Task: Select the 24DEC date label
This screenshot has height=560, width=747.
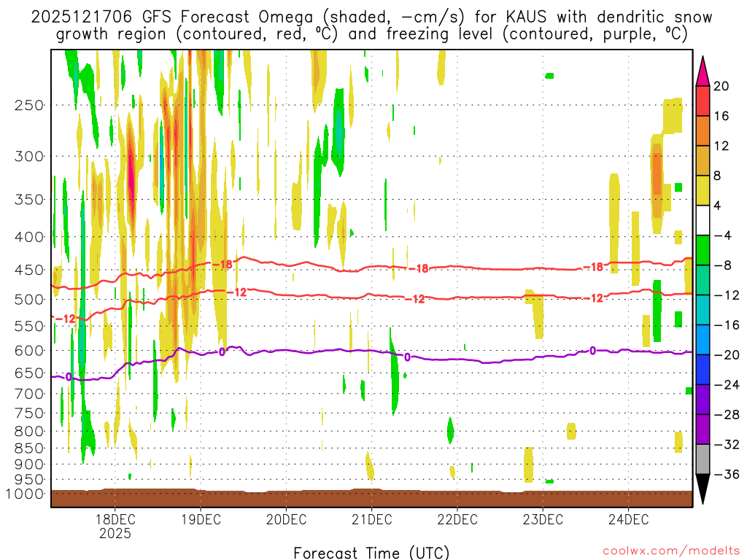Action: coord(628,519)
